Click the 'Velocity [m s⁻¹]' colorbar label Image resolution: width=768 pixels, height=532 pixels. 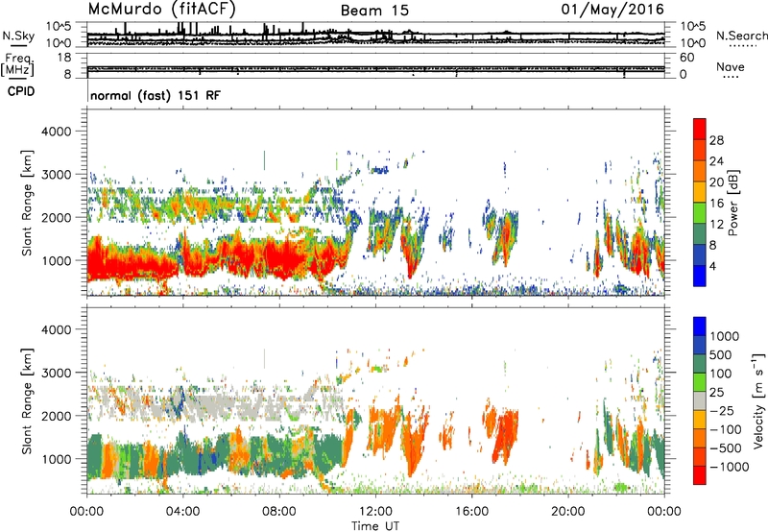[758, 400]
